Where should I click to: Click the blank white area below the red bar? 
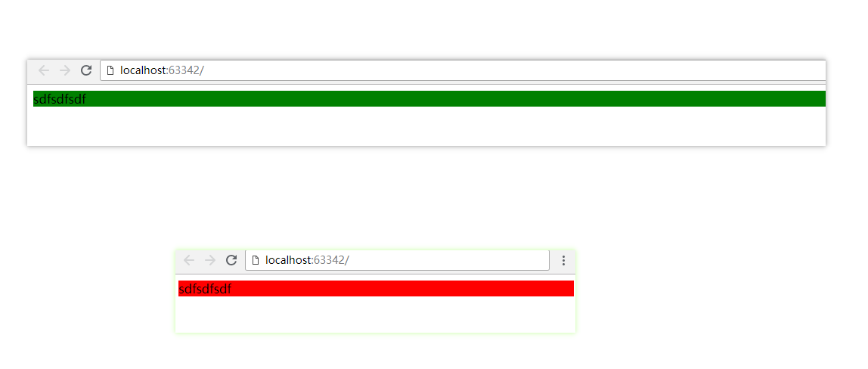point(375,315)
